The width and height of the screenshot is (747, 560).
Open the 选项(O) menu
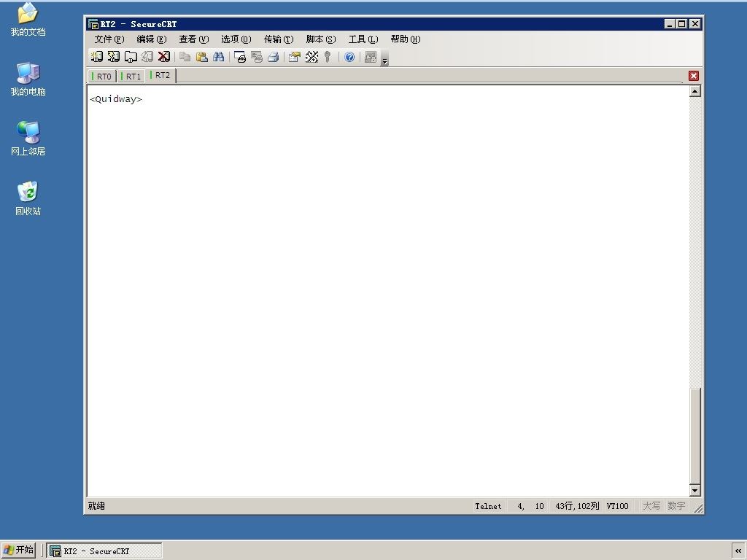236,39
